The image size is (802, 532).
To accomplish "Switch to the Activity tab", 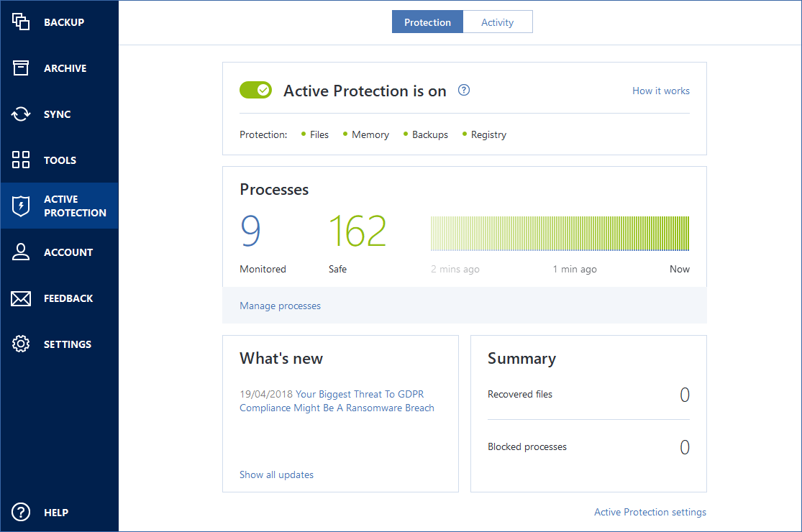I will click(497, 22).
